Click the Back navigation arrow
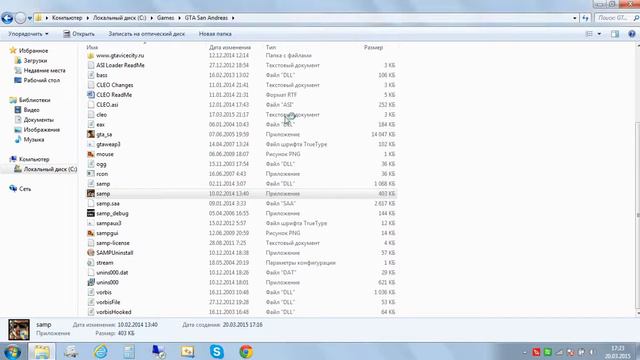Screen dimensions: 640x360 tap(7, 18)
